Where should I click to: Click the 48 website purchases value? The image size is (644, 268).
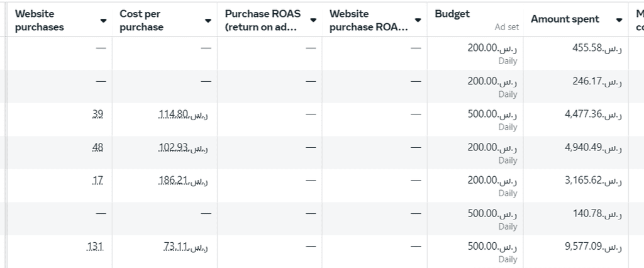click(97, 147)
